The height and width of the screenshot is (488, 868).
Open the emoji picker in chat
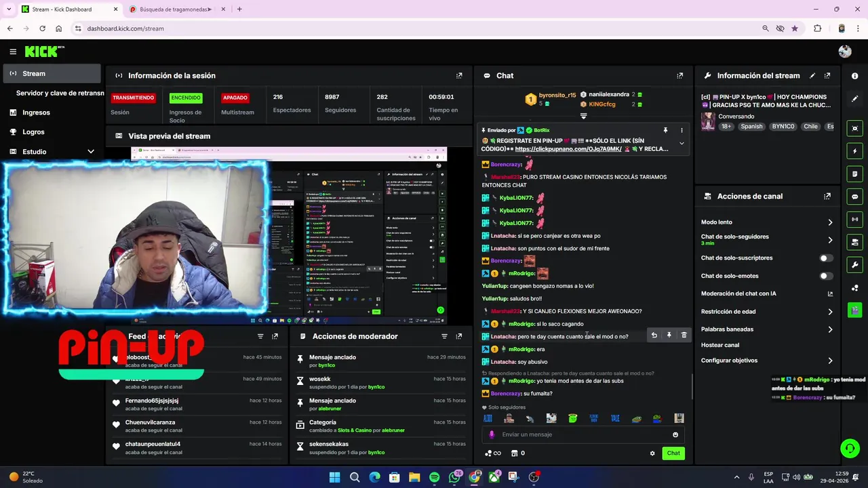point(675,435)
